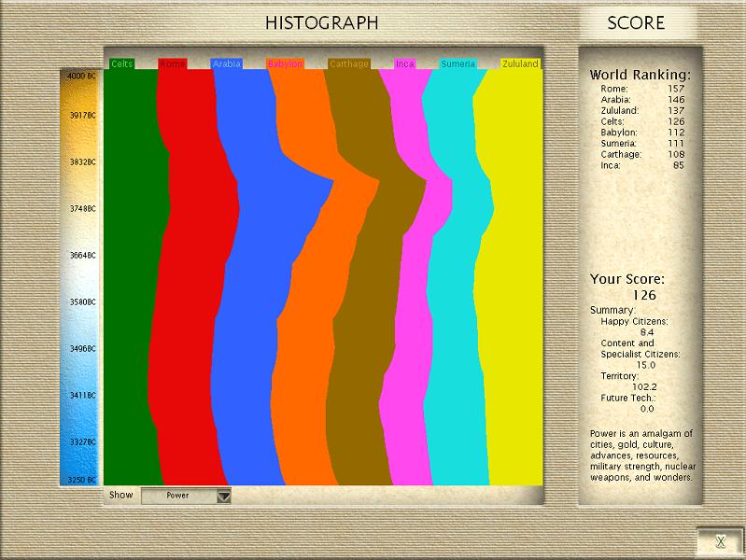Click the Inca label above the graph
The image size is (746, 560).
(404, 64)
